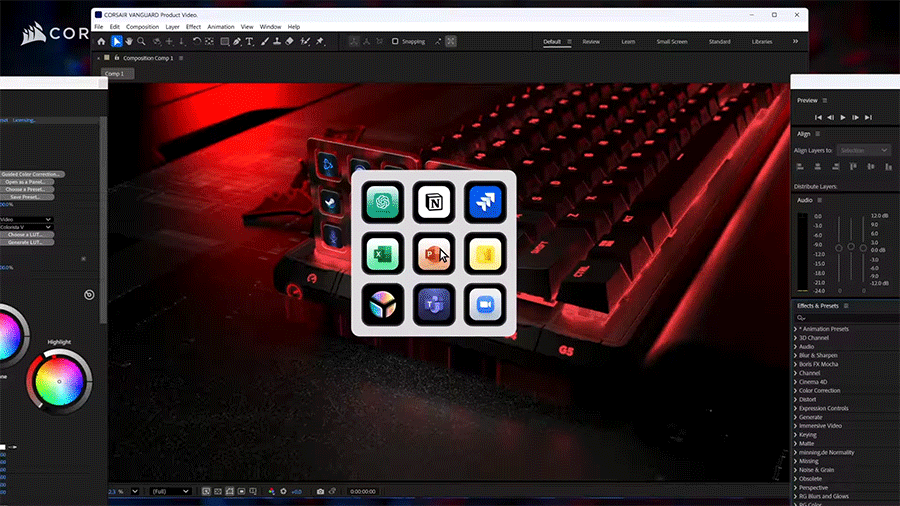This screenshot has height=506, width=900.
Task: Click the Highlight color wheel
Action: (59, 381)
